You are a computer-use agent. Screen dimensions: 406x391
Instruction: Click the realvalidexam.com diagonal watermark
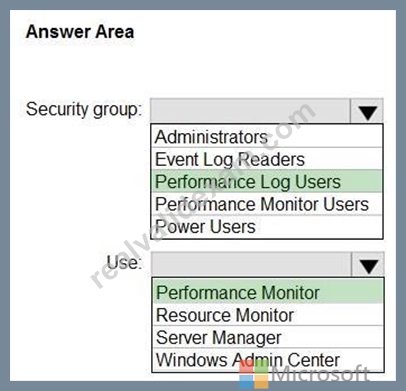click(x=203, y=194)
